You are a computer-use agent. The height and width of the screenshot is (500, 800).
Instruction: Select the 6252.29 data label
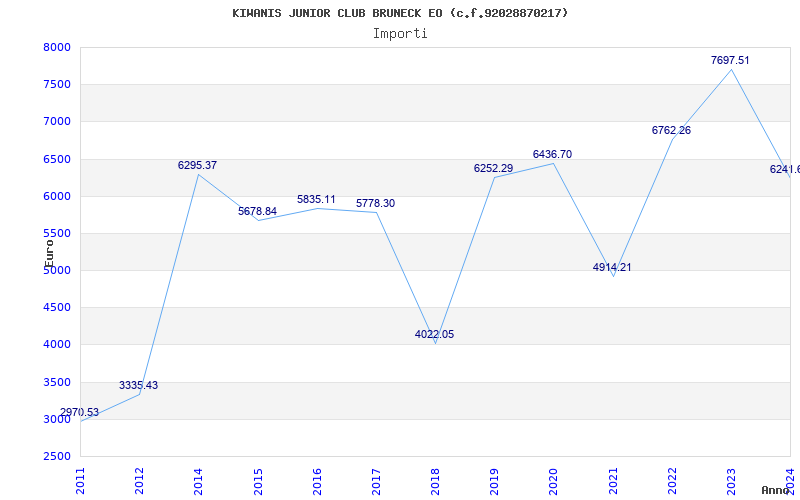493,168
